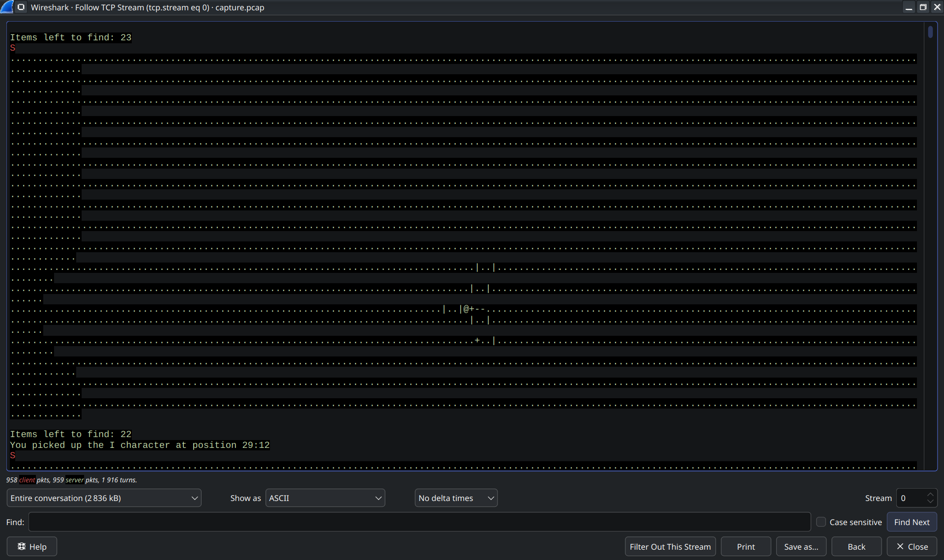Enable the Case sensitive checkbox
Viewport: 944px width, 560px height.
[x=822, y=522]
